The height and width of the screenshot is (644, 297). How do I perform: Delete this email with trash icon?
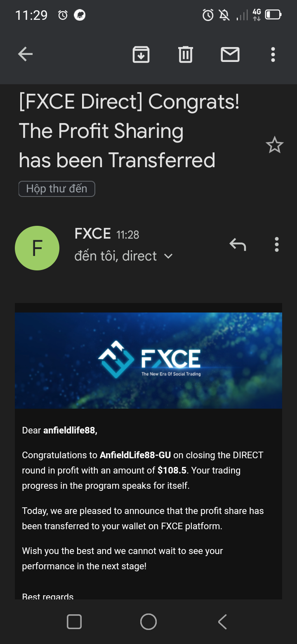pos(185,54)
